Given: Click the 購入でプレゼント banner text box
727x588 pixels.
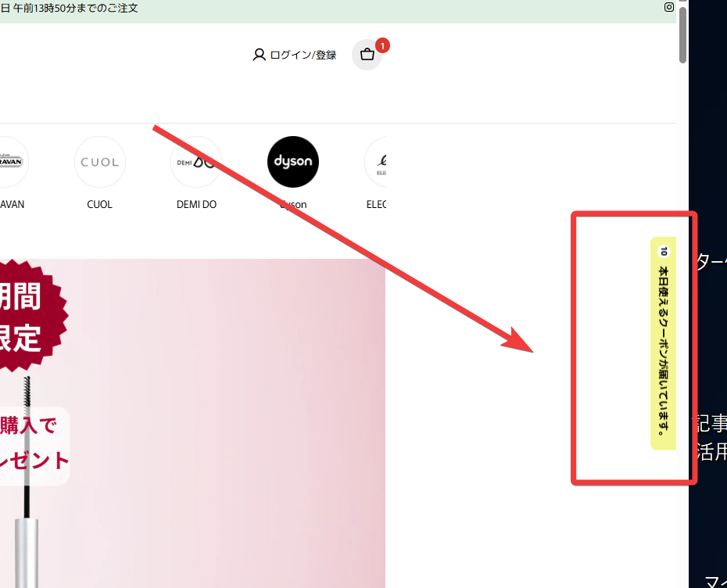Looking at the screenshot, I should 34,446.
